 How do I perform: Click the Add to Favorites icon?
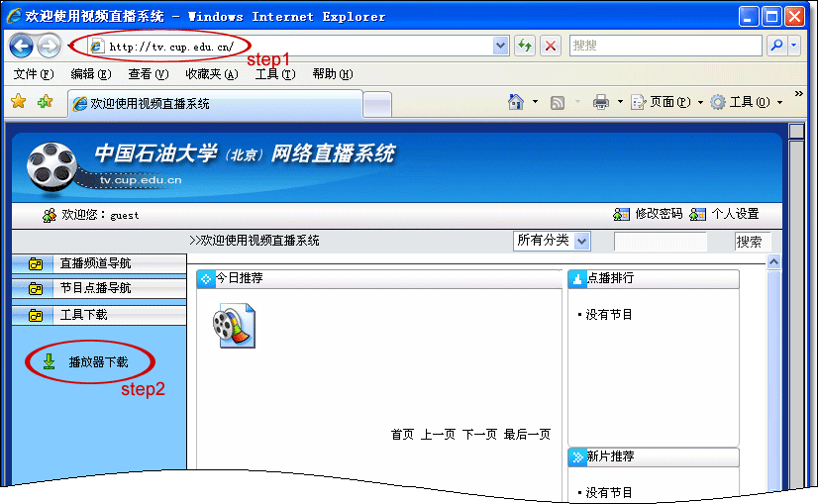click(45, 102)
